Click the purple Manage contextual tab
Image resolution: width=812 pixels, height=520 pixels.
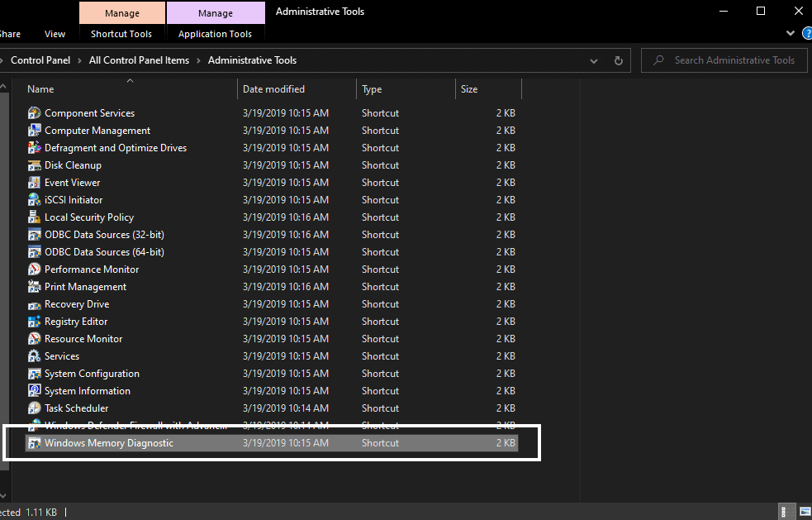tap(216, 13)
